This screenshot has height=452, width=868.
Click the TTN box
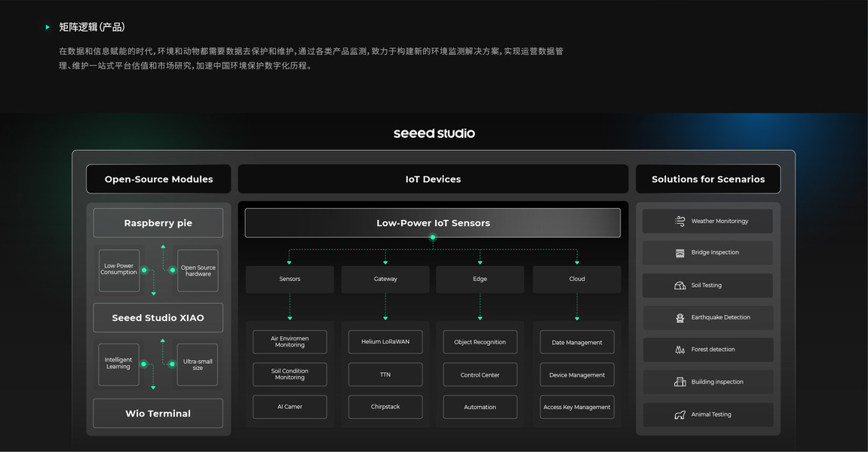click(385, 374)
